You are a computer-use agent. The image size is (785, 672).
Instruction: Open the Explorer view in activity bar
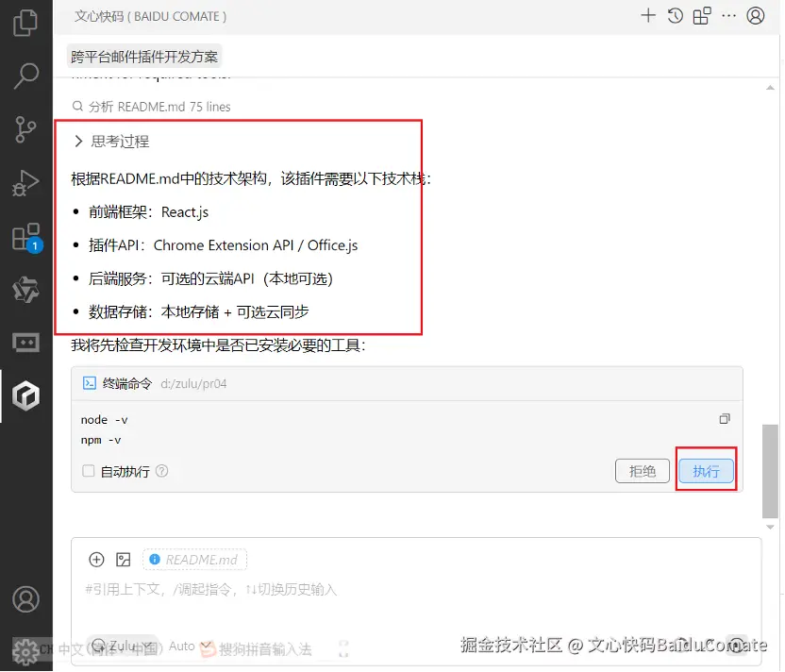tap(25, 23)
